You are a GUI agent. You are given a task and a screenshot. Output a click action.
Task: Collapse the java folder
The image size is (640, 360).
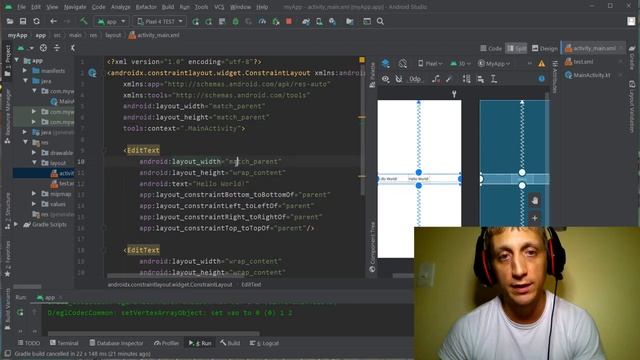(x=25, y=81)
